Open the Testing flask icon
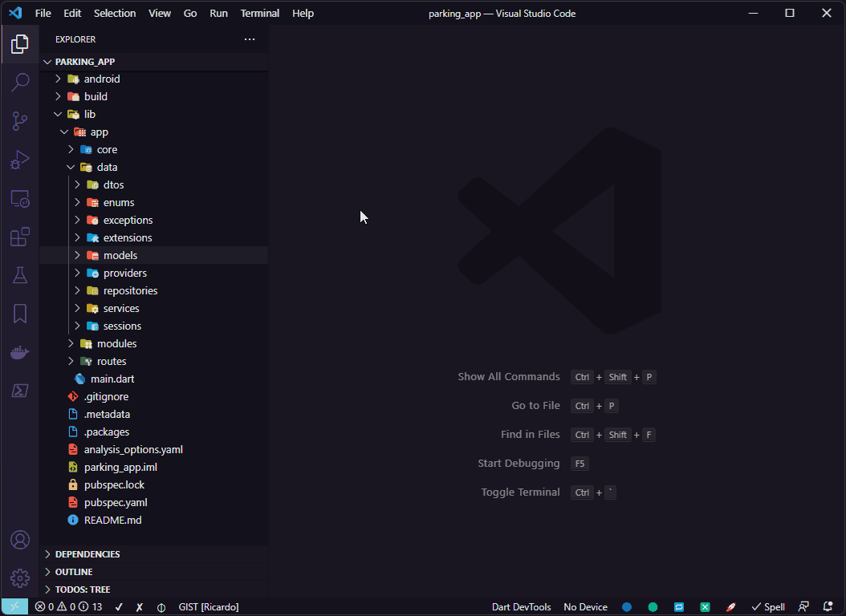The image size is (846, 616). tap(20, 275)
